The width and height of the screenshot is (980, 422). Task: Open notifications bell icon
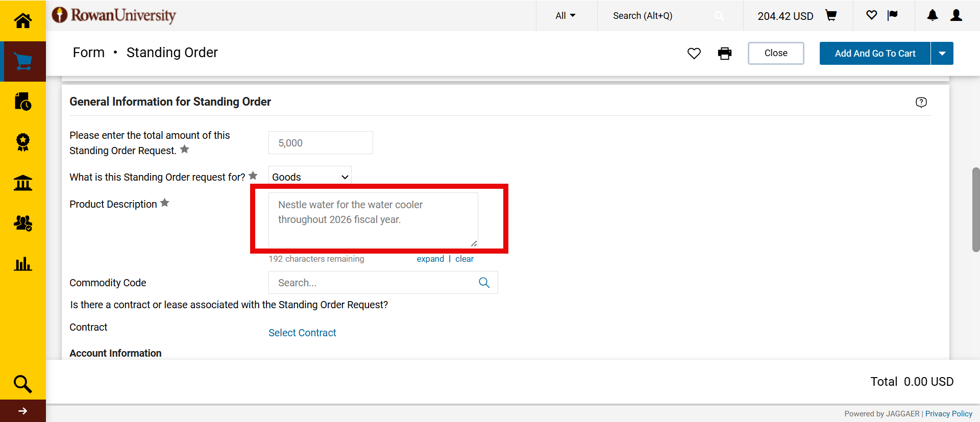[x=932, y=16]
